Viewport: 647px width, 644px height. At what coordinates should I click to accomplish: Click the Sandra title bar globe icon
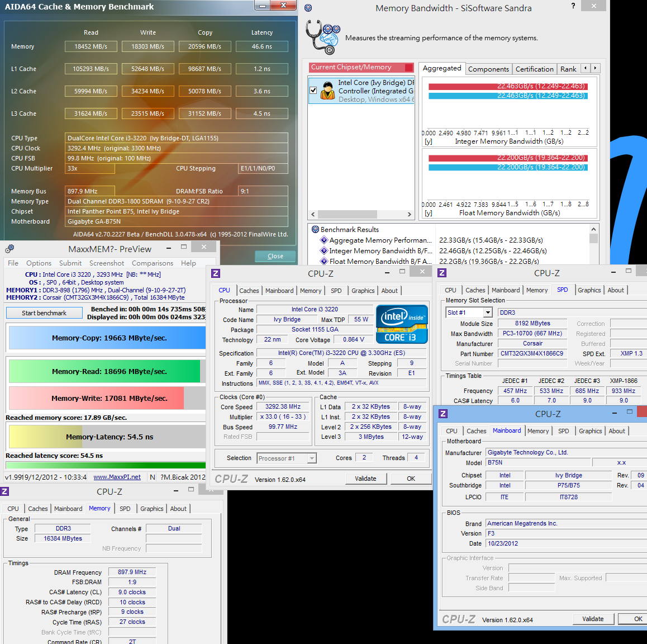click(308, 8)
